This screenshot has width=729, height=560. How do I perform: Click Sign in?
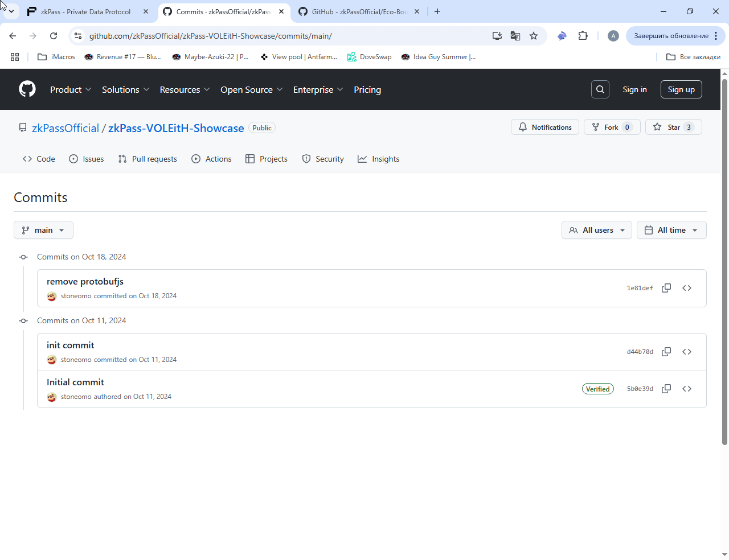click(634, 89)
